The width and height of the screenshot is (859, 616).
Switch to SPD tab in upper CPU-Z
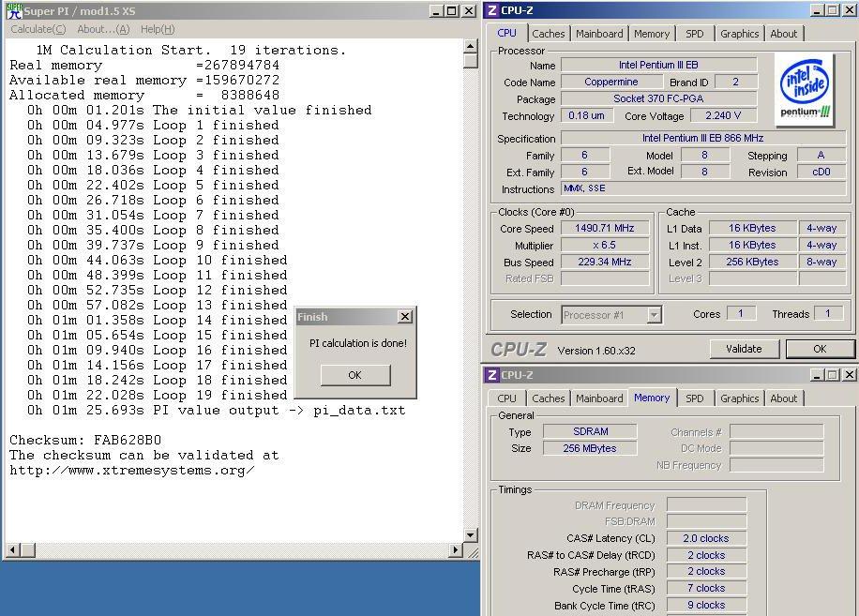pyautogui.click(x=694, y=34)
